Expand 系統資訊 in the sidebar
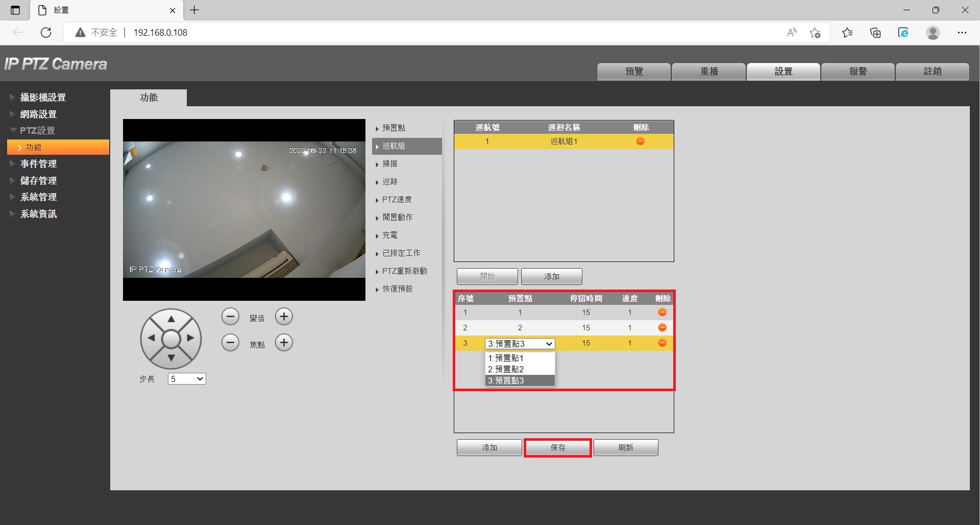This screenshot has height=525, width=980. [x=38, y=214]
